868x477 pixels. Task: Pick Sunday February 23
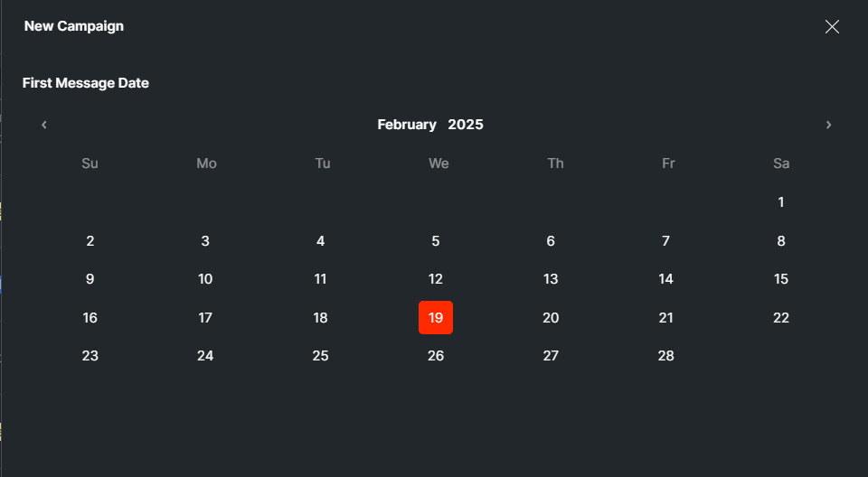pyautogui.click(x=90, y=356)
